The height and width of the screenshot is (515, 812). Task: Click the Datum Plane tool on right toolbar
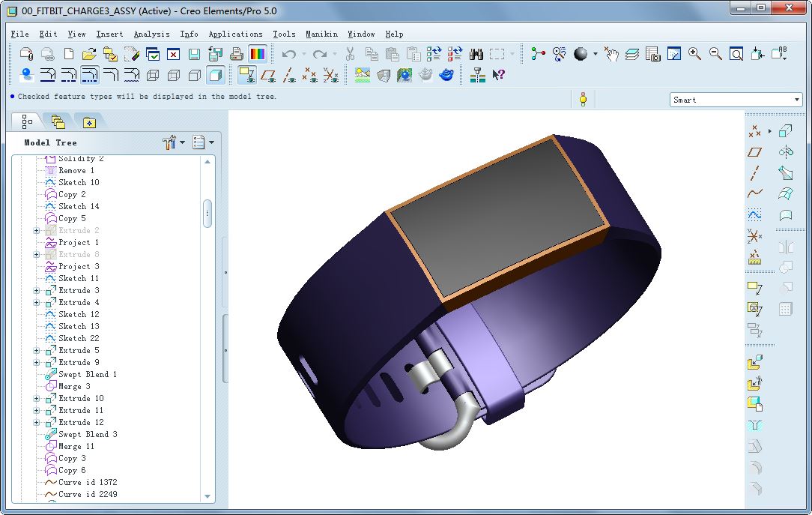[x=755, y=152]
